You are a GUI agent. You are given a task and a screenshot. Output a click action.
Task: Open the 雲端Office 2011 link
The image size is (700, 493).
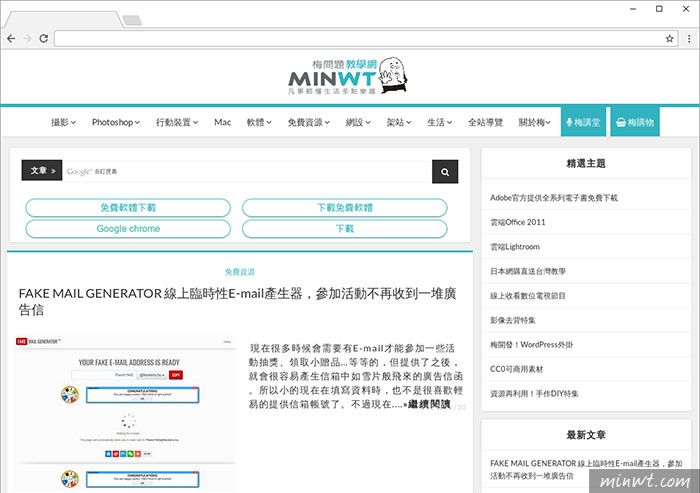point(517,222)
